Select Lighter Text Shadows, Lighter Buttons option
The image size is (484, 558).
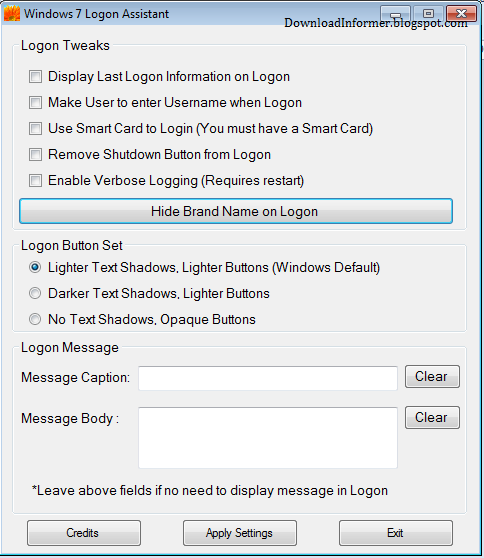click(35, 267)
